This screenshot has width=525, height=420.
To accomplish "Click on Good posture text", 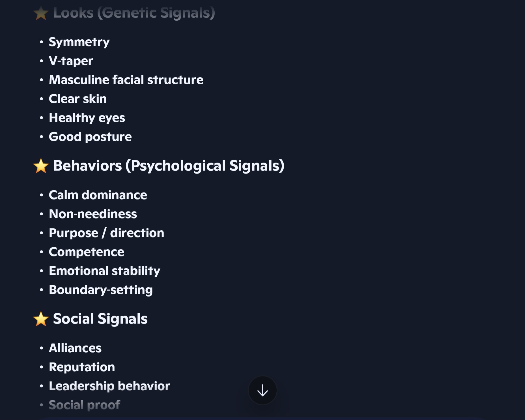I will [x=90, y=137].
